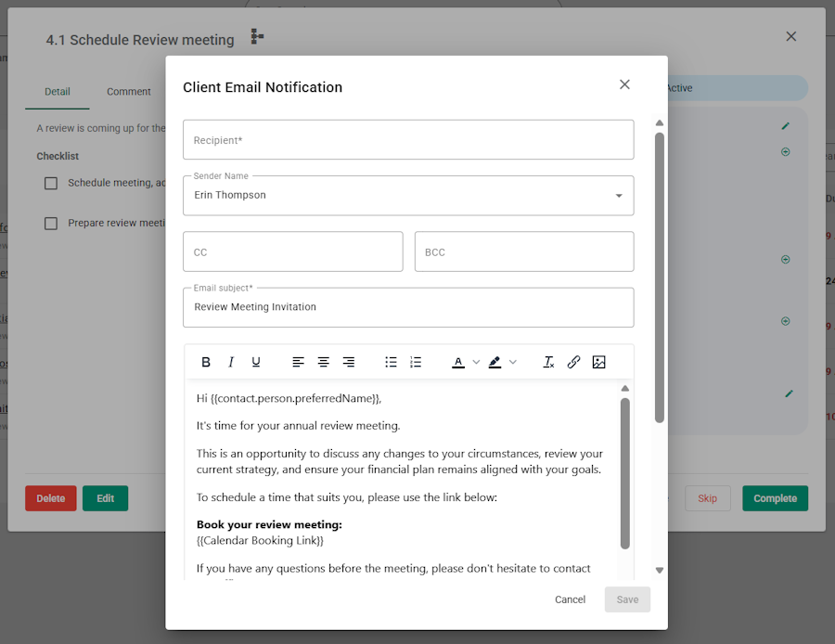Image resolution: width=835 pixels, height=644 pixels.
Task: Click into the Email subject field
Action: [x=408, y=307]
